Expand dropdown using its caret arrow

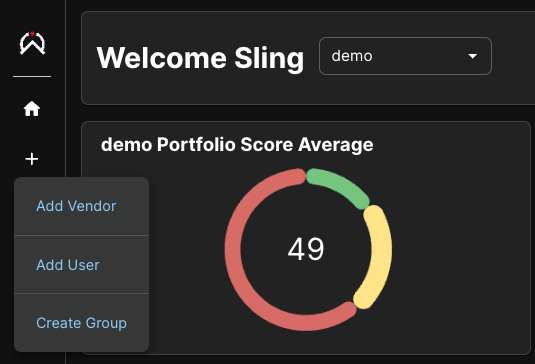473,56
